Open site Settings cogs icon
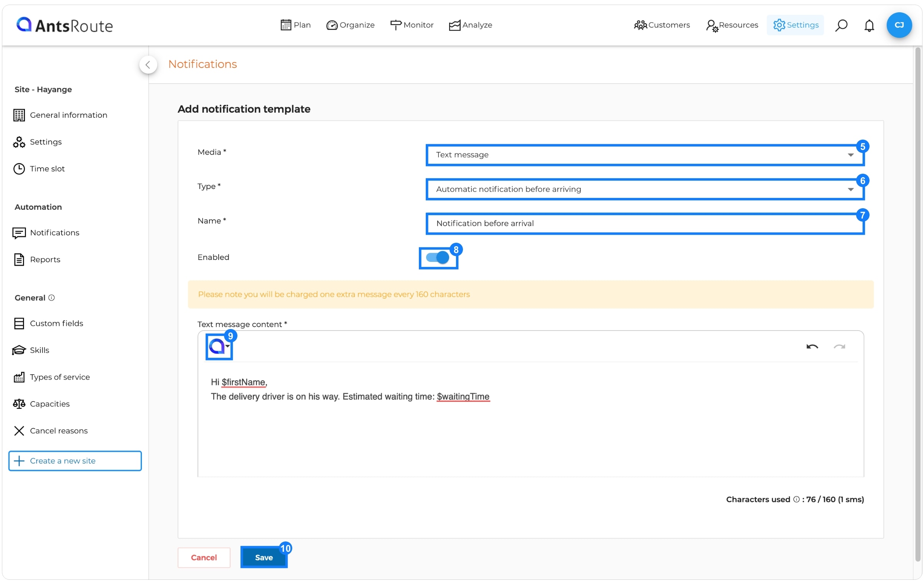 pos(19,142)
